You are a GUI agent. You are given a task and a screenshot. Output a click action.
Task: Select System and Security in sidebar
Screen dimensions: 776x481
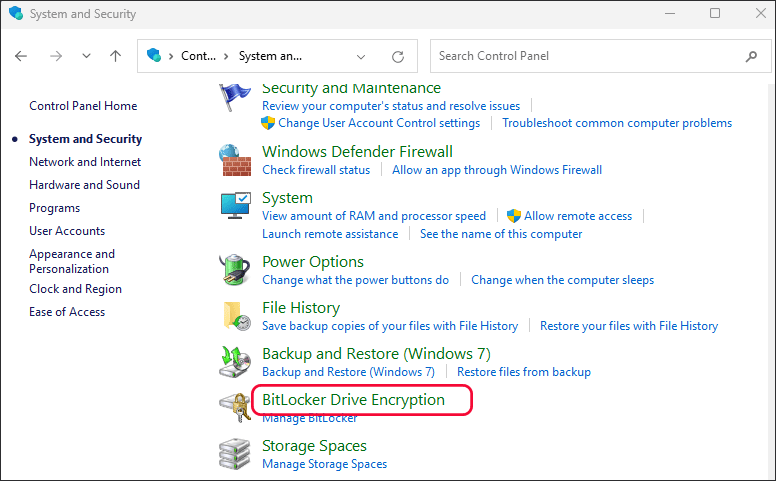pyautogui.click(x=86, y=139)
